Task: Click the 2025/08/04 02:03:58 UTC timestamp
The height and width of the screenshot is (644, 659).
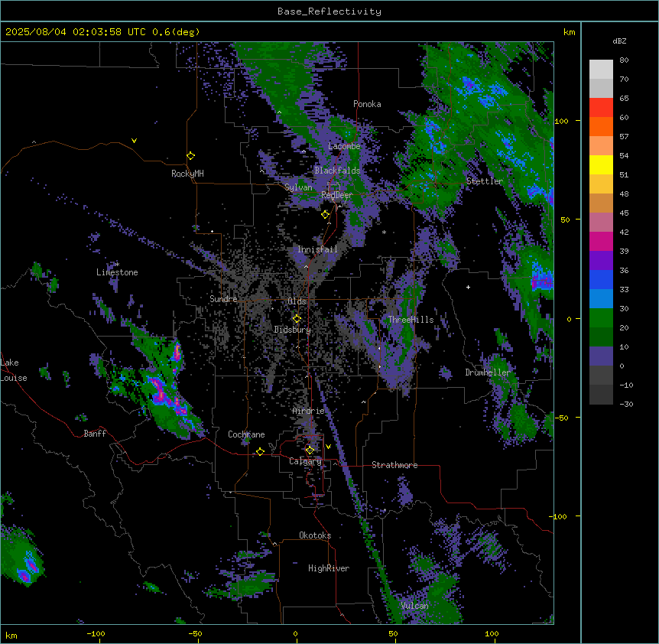Action: coord(76,32)
